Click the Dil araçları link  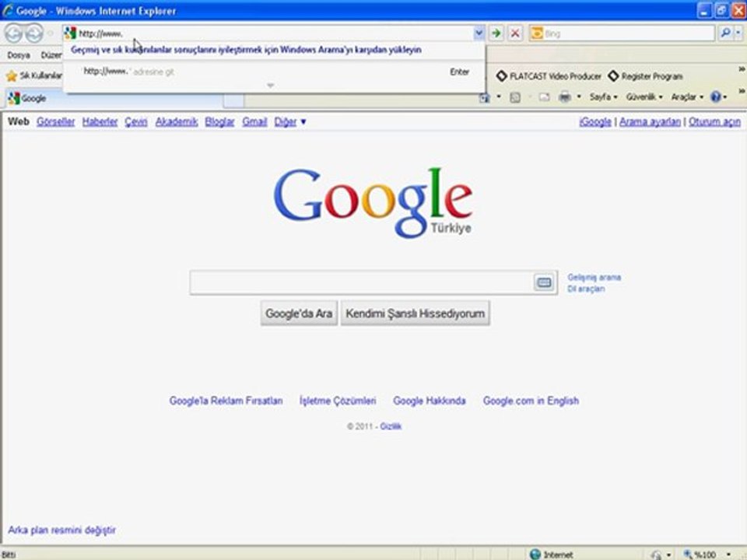pyautogui.click(x=586, y=289)
